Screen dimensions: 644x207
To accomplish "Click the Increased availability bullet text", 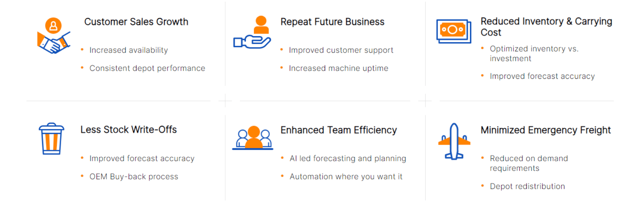I will [x=128, y=50].
